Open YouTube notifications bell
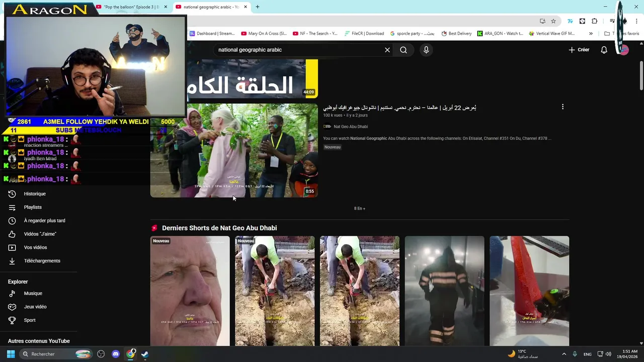644x362 pixels. [604, 50]
